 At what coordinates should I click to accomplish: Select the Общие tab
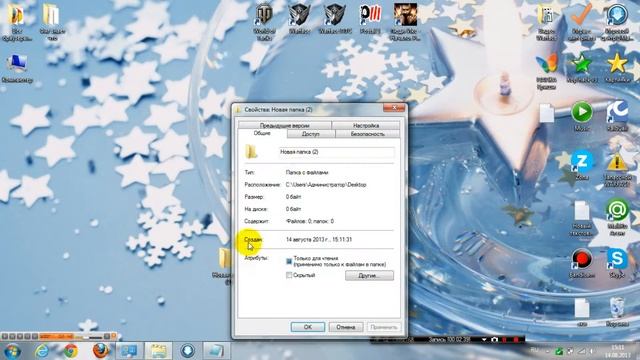262,133
